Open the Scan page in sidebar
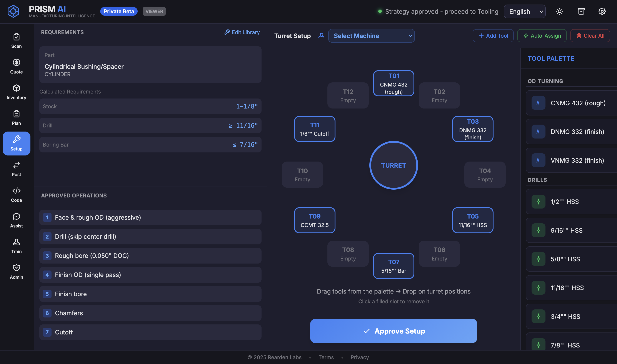Viewport: 617px width, 364px height. [x=17, y=41]
